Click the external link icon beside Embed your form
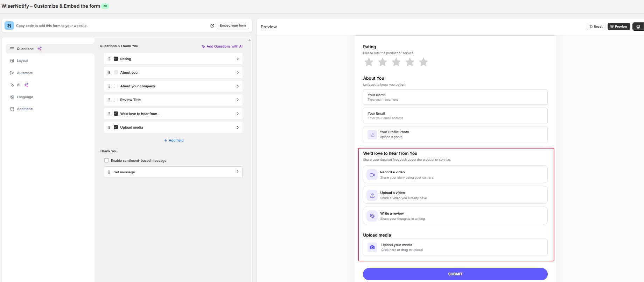Viewport: 644px width, 282px height. point(212,26)
